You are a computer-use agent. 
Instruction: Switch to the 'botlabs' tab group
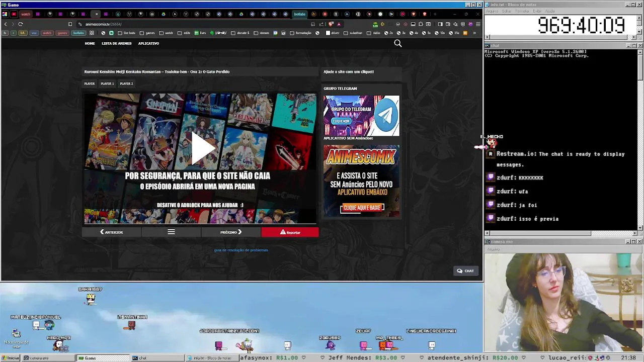point(300,14)
